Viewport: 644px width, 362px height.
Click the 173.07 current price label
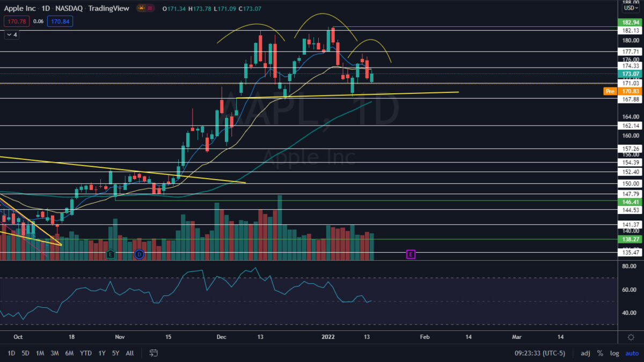click(631, 73)
